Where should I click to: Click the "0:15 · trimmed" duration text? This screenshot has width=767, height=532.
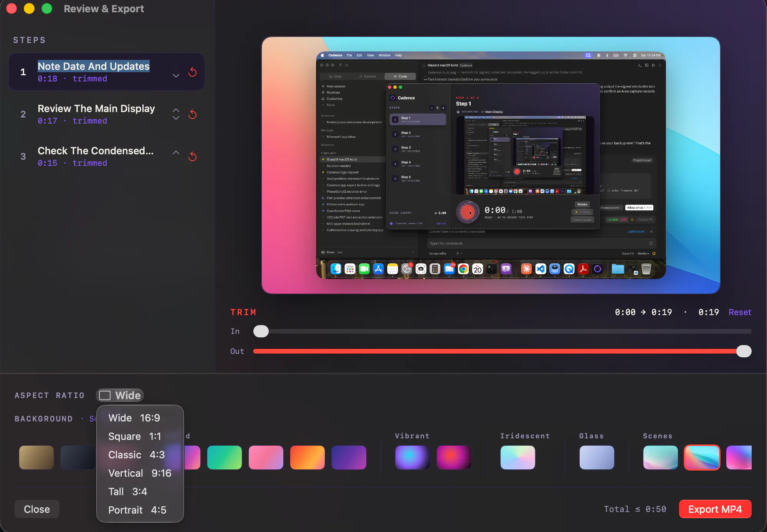point(73,163)
